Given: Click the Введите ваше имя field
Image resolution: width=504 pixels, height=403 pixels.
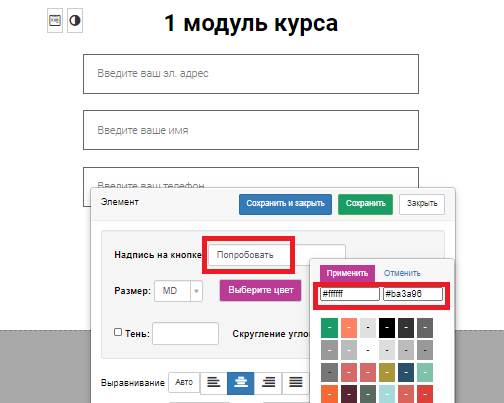Looking at the screenshot, I should [x=251, y=130].
